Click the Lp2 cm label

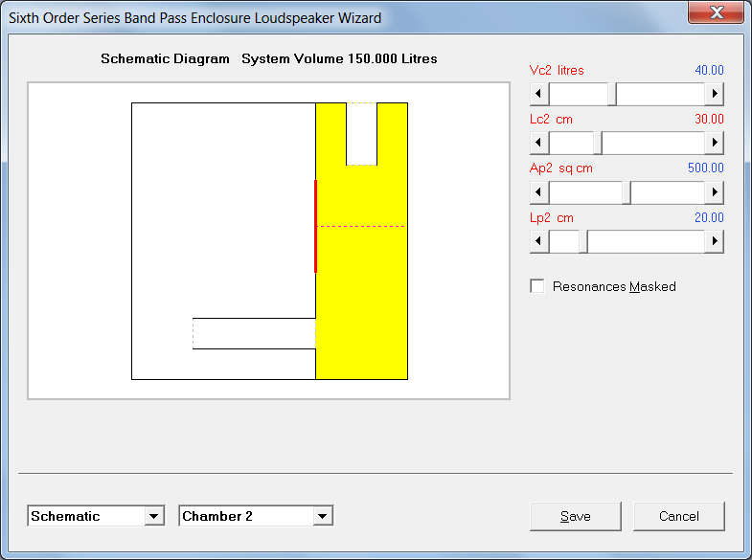tap(552, 218)
